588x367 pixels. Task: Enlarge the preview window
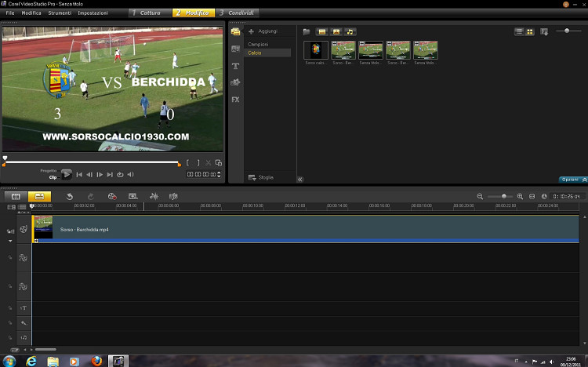[x=219, y=163]
